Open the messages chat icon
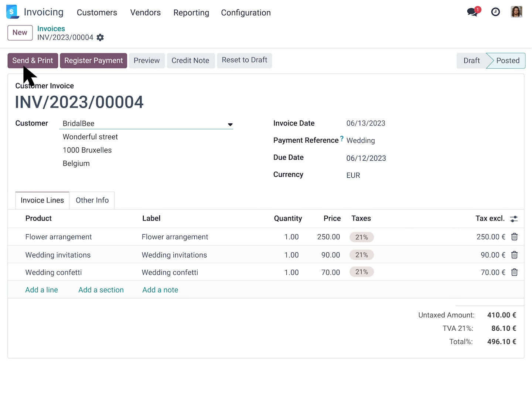Image resolution: width=532 pixels, height=399 pixels. [473, 12]
